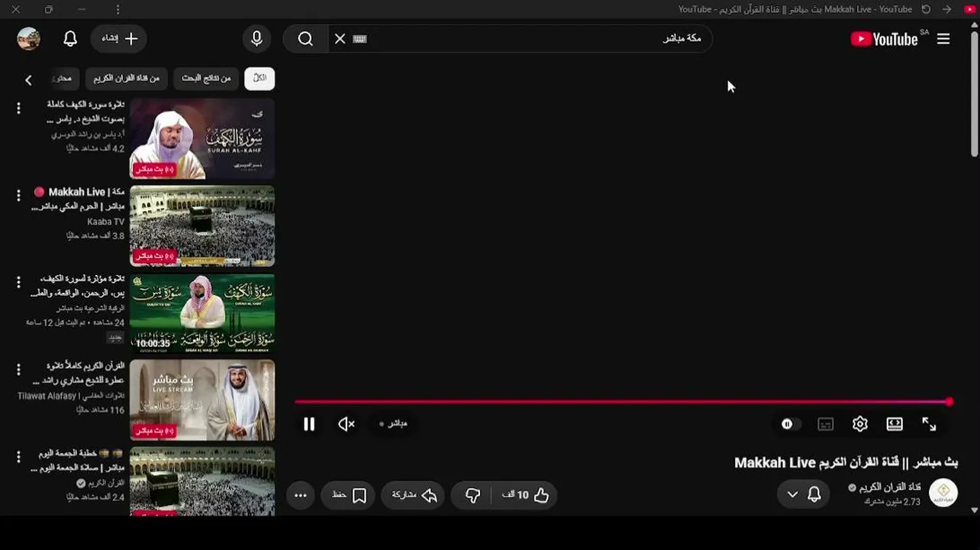The image size is (980, 550).
Task: Go back using the title bar arrow
Action: (x=946, y=9)
